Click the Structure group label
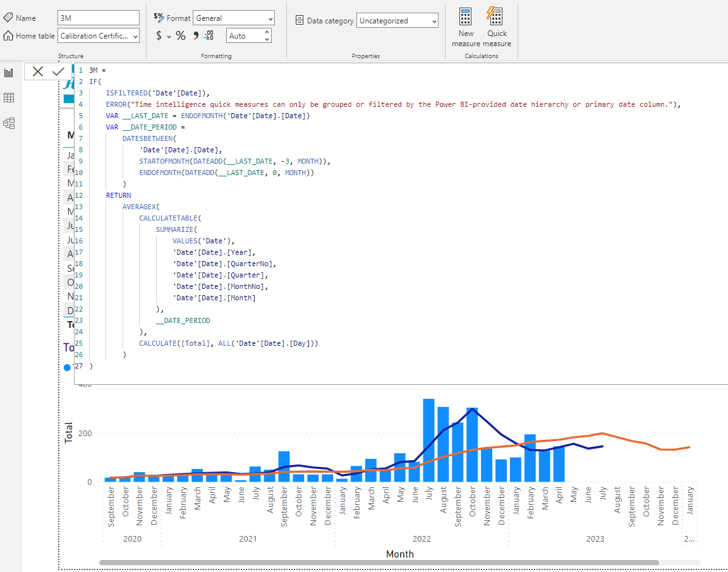The height and width of the screenshot is (572, 728). click(x=71, y=56)
